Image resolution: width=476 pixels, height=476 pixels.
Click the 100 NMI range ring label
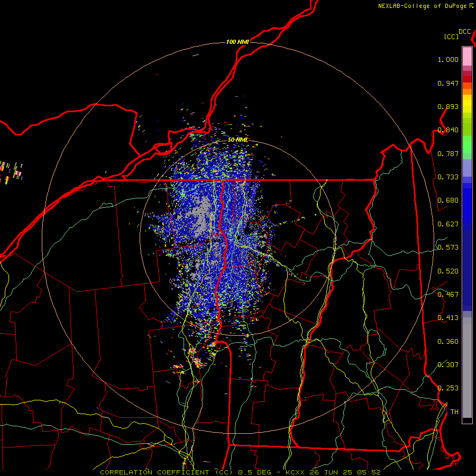[x=237, y=42]
